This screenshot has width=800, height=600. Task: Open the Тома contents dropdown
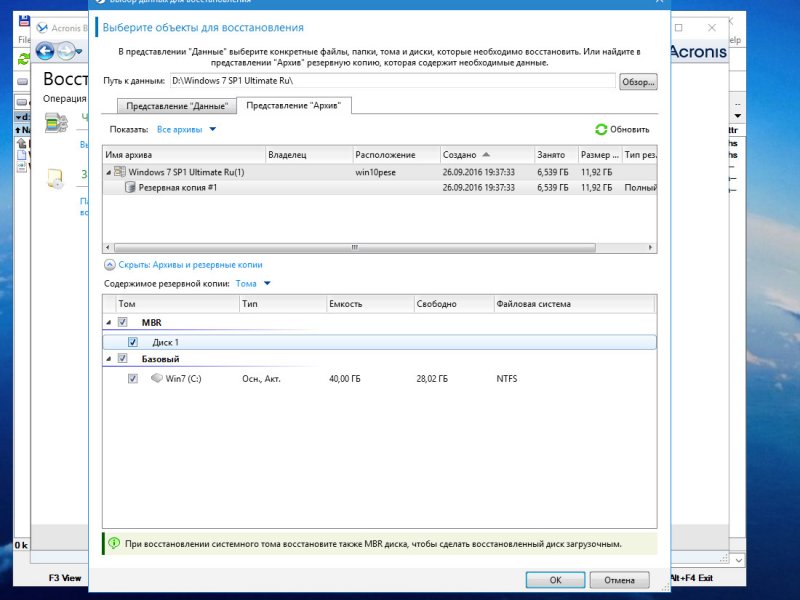(x=253, y=284)
